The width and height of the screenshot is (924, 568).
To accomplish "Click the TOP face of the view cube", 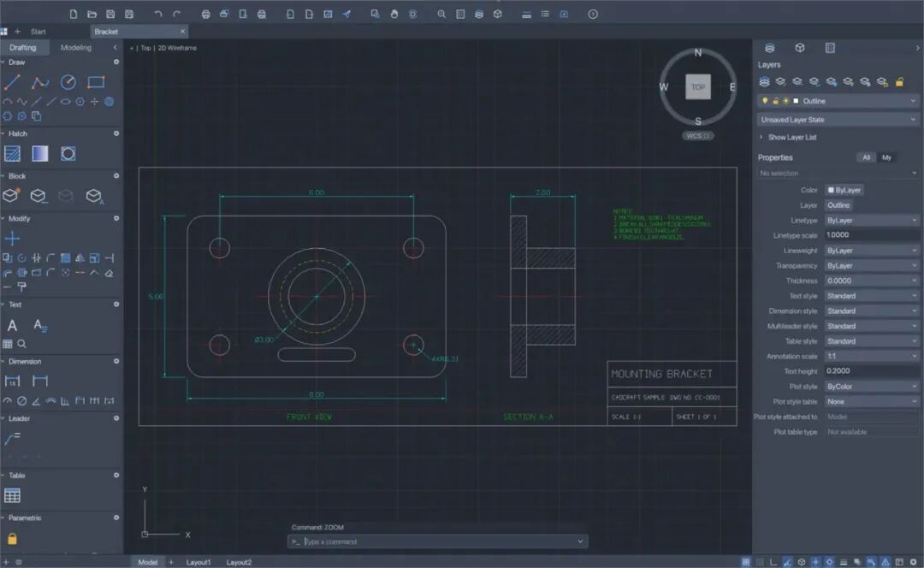I will (698, 87).
